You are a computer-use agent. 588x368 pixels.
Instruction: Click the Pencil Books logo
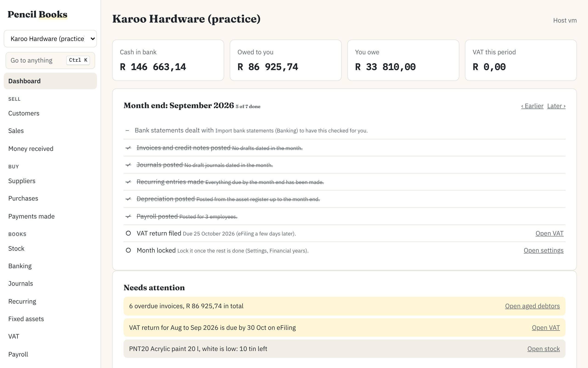[37, 14]
